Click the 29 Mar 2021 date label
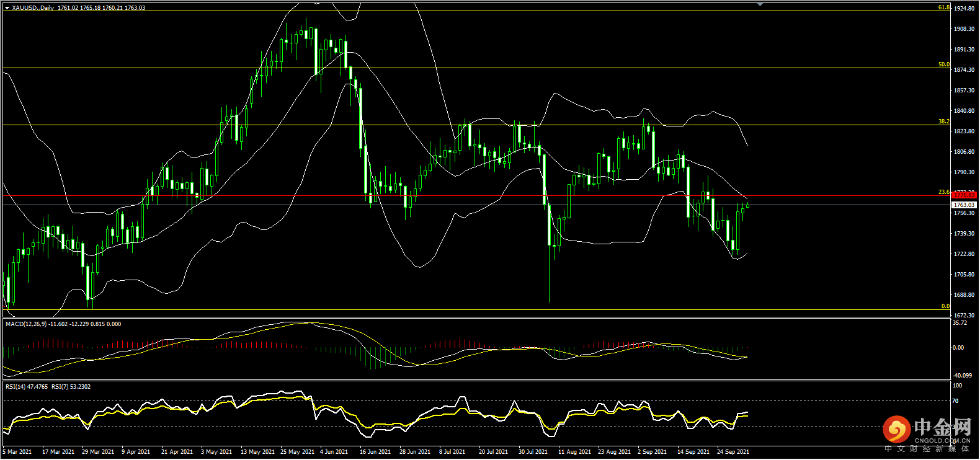980x460 pixels. click(98, 452)
